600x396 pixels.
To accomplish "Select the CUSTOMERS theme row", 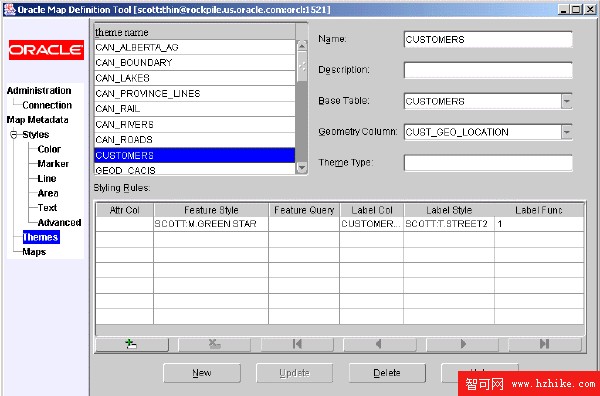I will [x=195, y=155].
